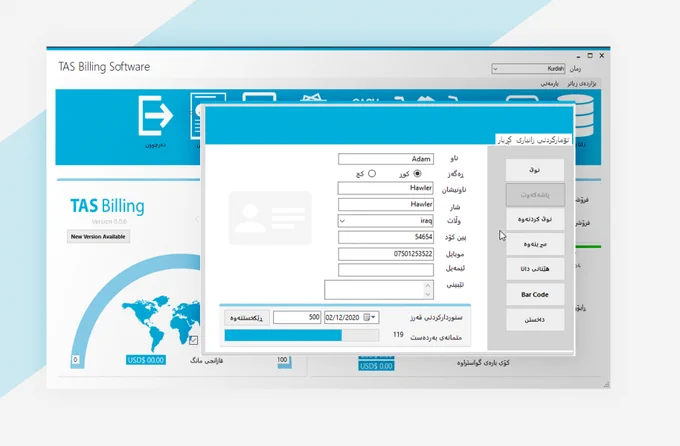This screenshot has width=680, height=446.
Task: Click the Exit (دەرچوون) arrow icon
Action: pyautogui.click(x=155, y=115)
